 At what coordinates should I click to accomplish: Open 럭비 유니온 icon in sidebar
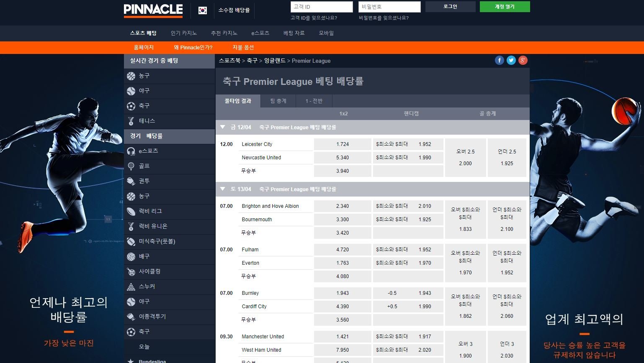tap(131, 226)
